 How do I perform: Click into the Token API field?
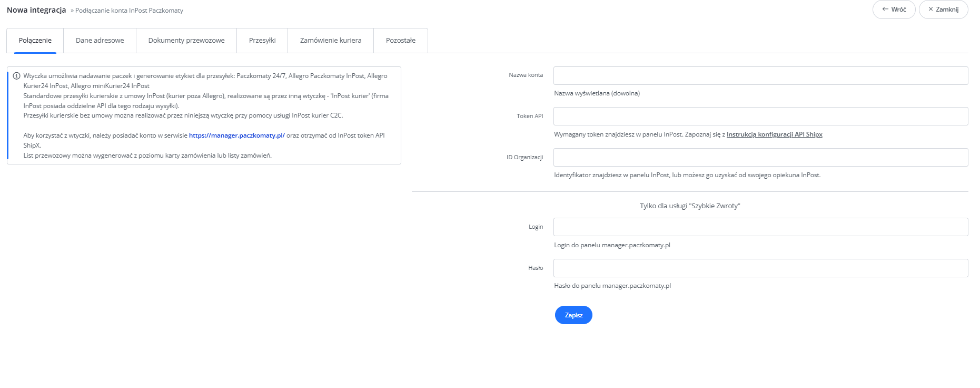point(760,117)
